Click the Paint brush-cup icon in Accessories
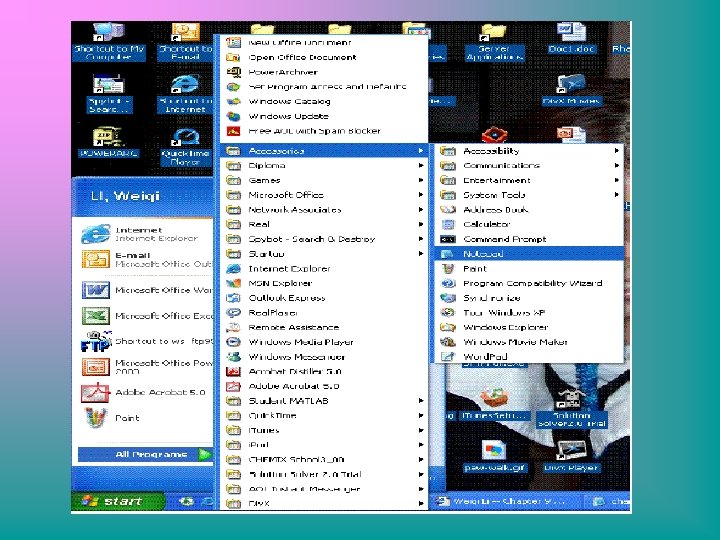720x540 pixels. (448, 269)
